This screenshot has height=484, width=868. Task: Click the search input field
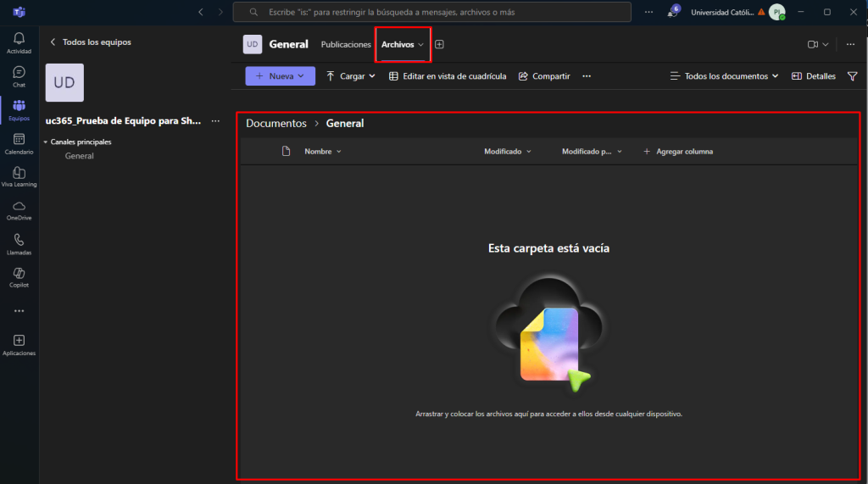point(432,12)
